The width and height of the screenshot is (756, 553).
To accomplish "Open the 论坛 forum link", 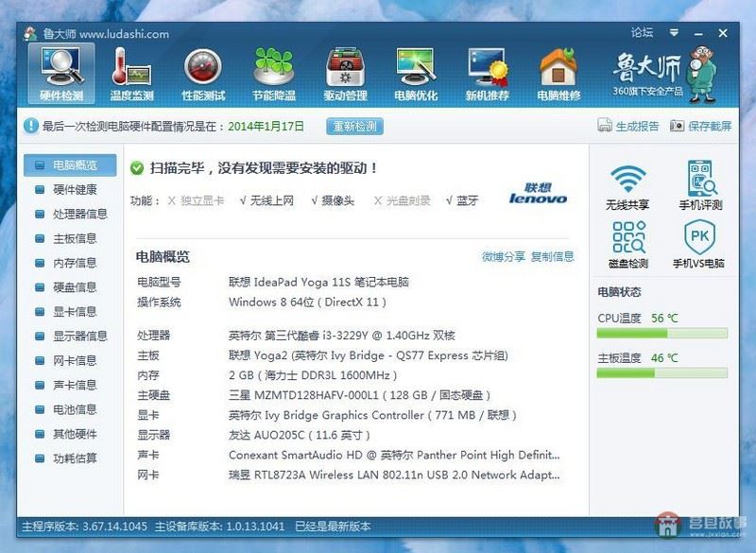I will tap(643, 33).
